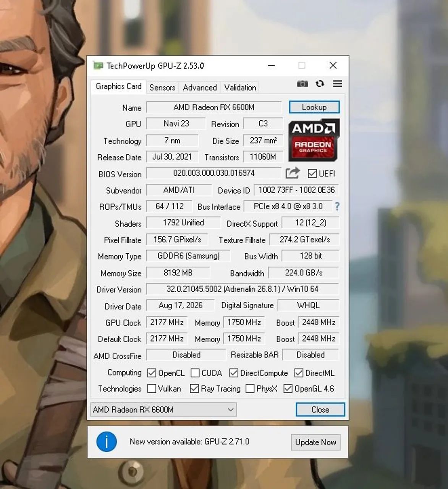Toggle the UEFI checkbox
The image size is (448, 489).
312,174
